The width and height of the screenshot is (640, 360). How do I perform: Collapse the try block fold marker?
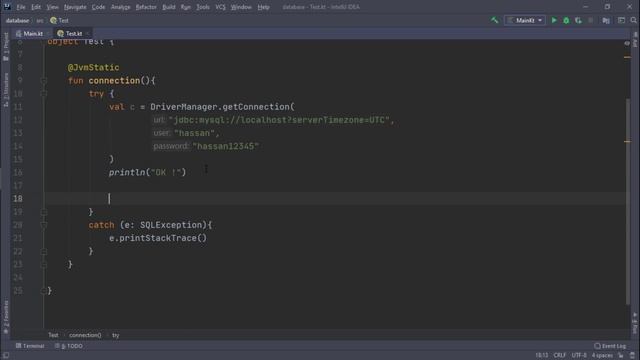[44, 94]
